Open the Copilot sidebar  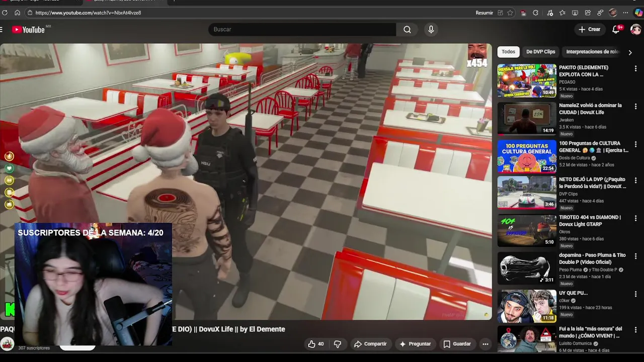tap(638, 13)
